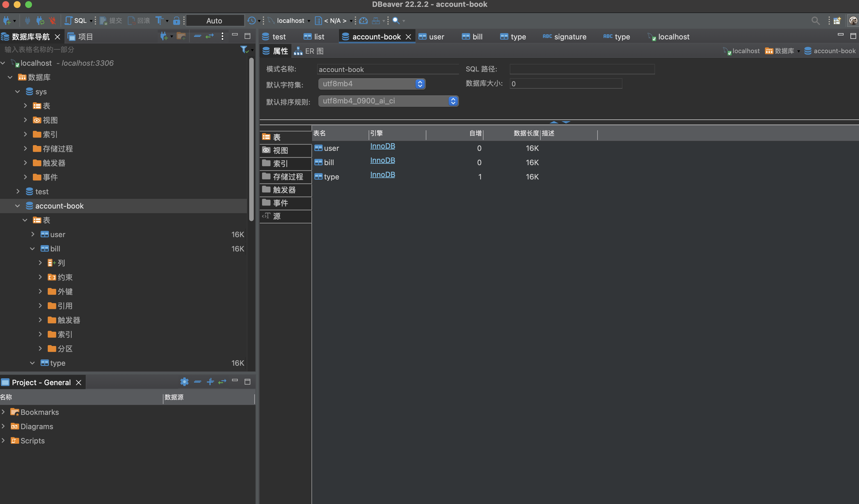This screenshot has width=859, height=504.
Task: Click the DBeaver beaver perspective icon
Action: coord(853,21)
